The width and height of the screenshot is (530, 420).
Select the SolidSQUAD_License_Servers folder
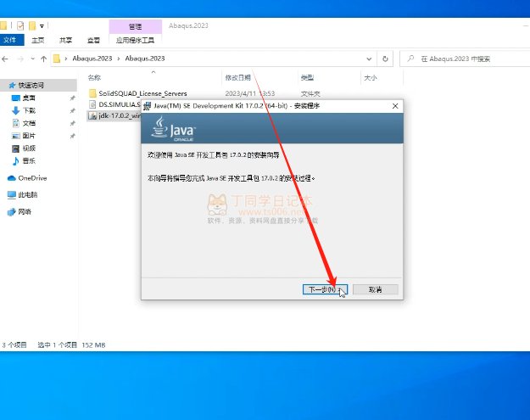[x=142, y=93]
